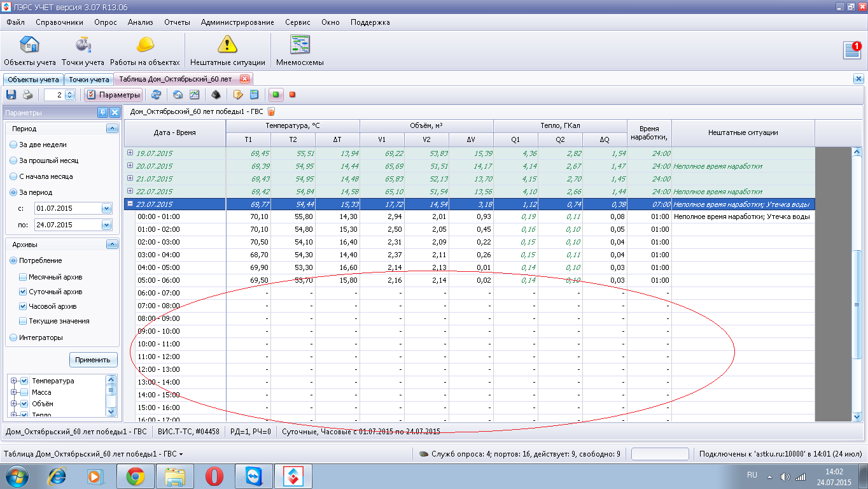Click the Print icon in toolbar
The image size is (868, 489).
tap(28, 95)
